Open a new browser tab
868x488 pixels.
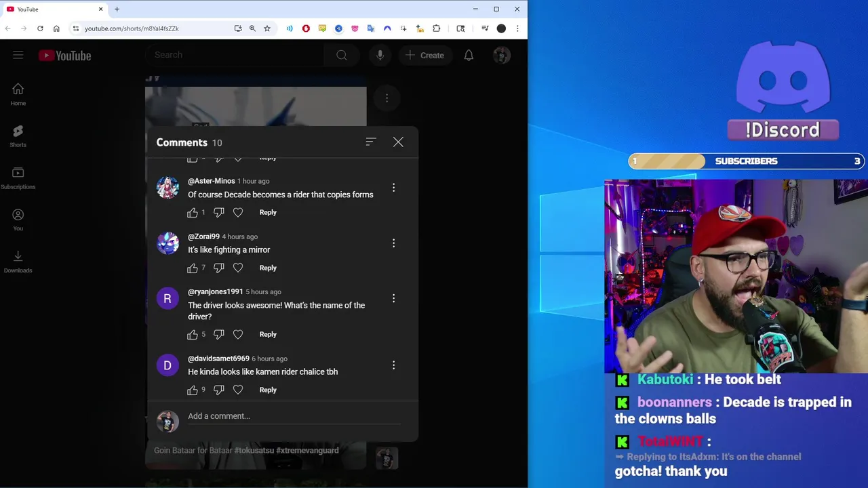click(x=117, y=9)
